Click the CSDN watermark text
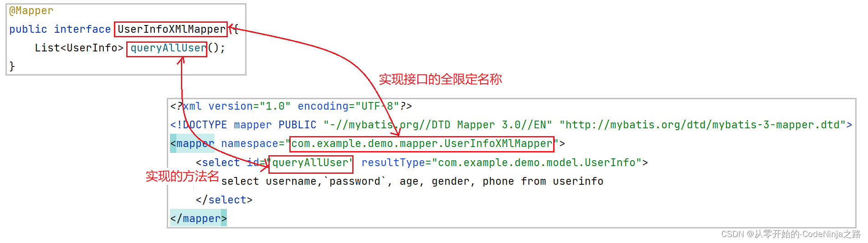The height and width of the screenshot is (243, 868). point(791,234)
